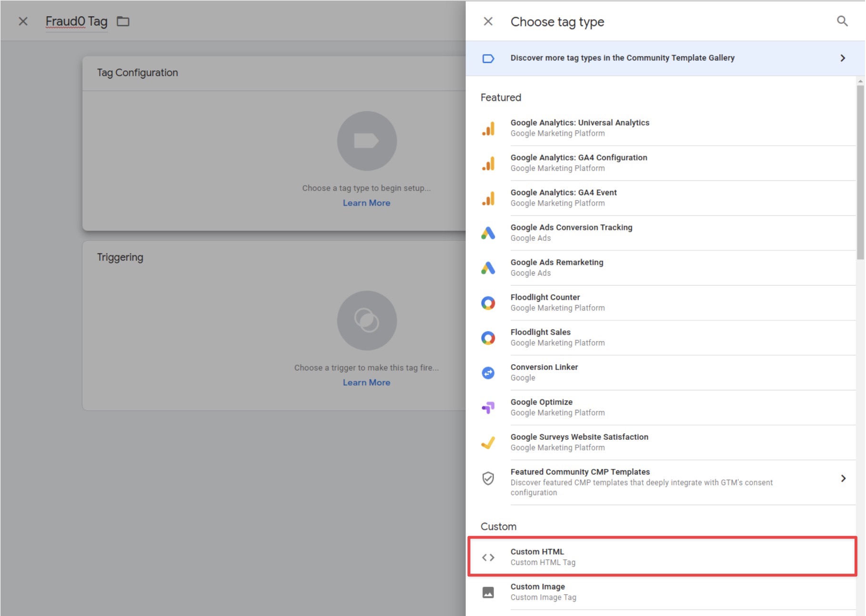This screenshot has height=616, width=866.
Task: Click the Fraud0 Tag name field
Action: point(76,21)
